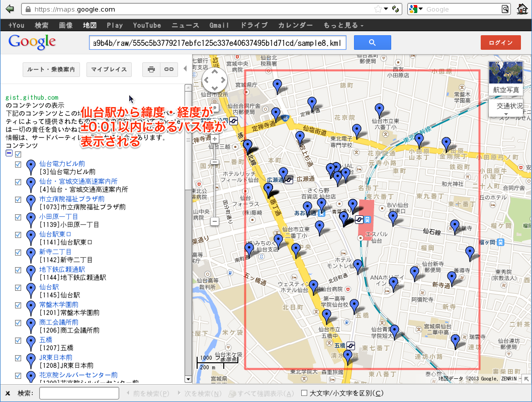Click the sidebar scrollbar up arrow
This screenshot has width=532, height=402.
pos(188,88)
